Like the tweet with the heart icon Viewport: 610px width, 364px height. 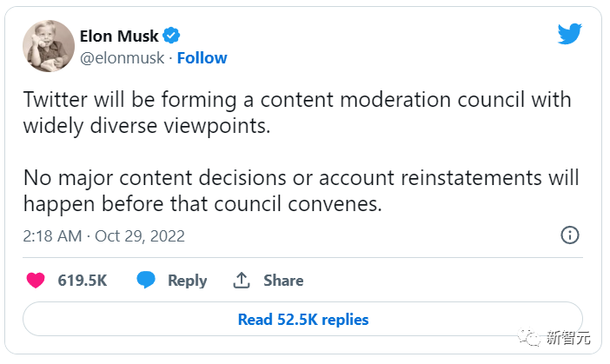click(x=36, y=281)
